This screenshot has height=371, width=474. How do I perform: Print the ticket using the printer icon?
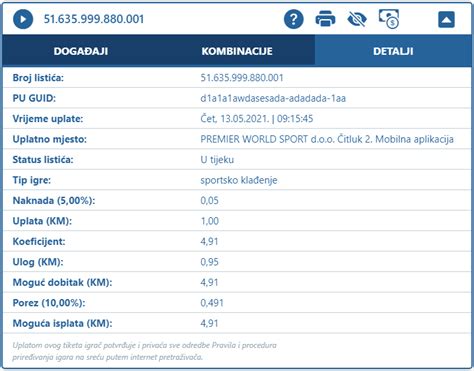(x=325, y=19)
